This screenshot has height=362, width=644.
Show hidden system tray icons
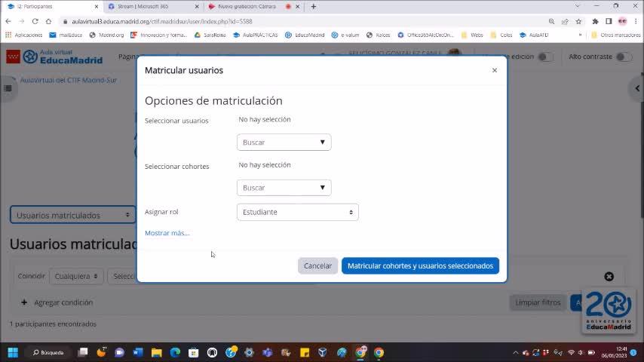click(x=516, y=352)
